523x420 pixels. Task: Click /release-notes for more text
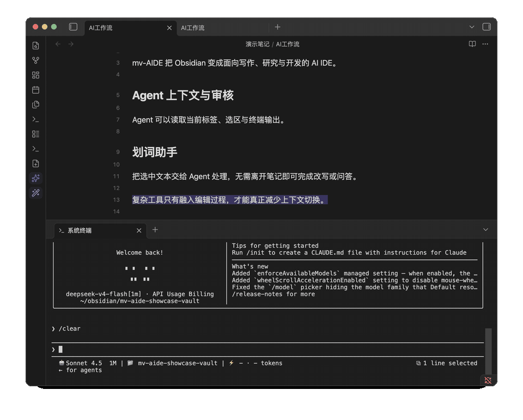273,294
